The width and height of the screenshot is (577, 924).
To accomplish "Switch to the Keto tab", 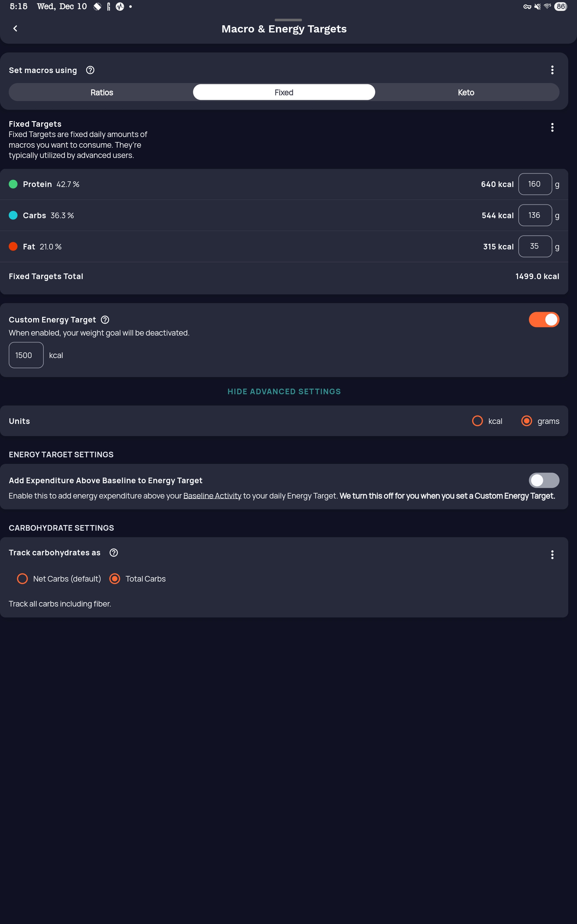I will 466,92.
